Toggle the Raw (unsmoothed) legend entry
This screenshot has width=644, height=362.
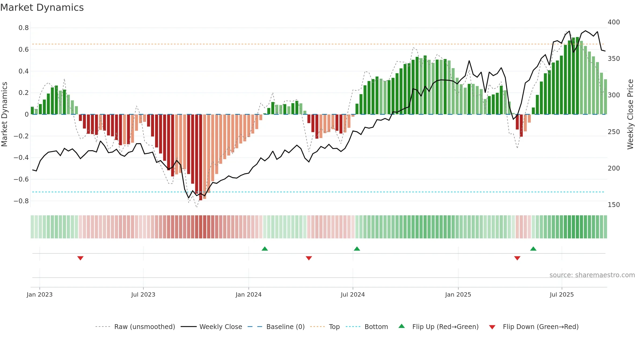click(x=135, y=327)
